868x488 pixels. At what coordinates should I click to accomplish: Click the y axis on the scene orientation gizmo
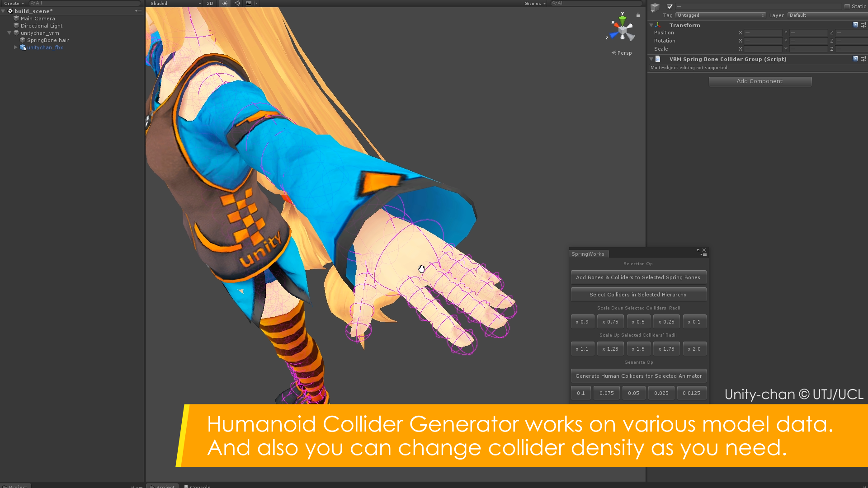(623, 17)
